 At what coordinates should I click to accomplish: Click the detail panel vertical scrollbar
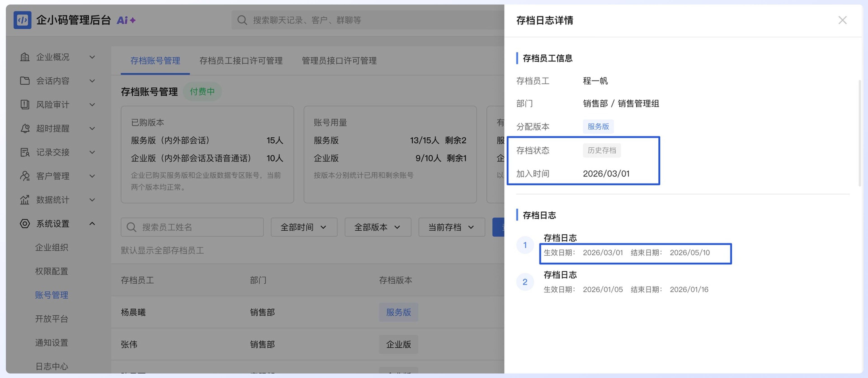tap(860, 133)
